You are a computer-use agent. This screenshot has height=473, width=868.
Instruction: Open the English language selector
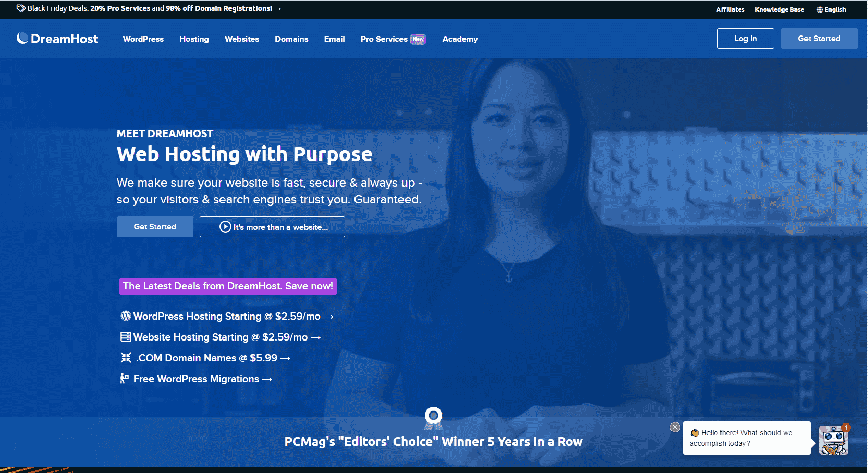tap(832, 10)
